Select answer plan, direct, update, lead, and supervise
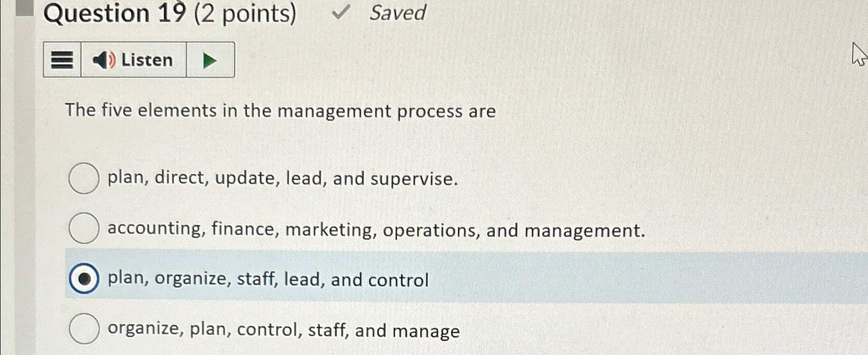 pyautogui.click(x=84, y=179)
